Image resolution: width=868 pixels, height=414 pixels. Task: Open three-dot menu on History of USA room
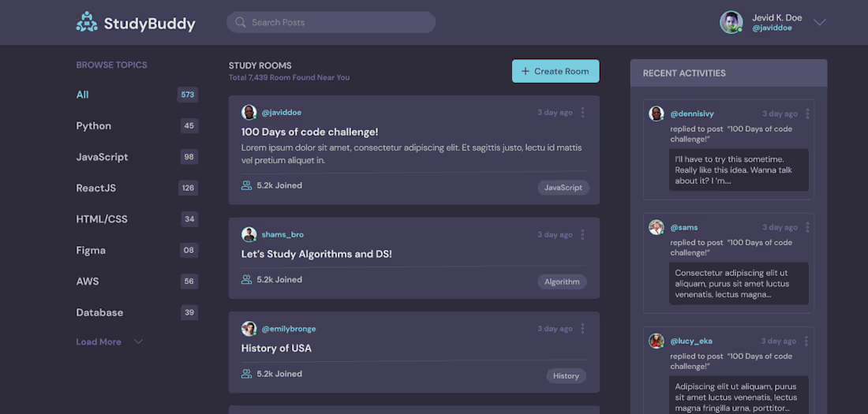(583, 329)
